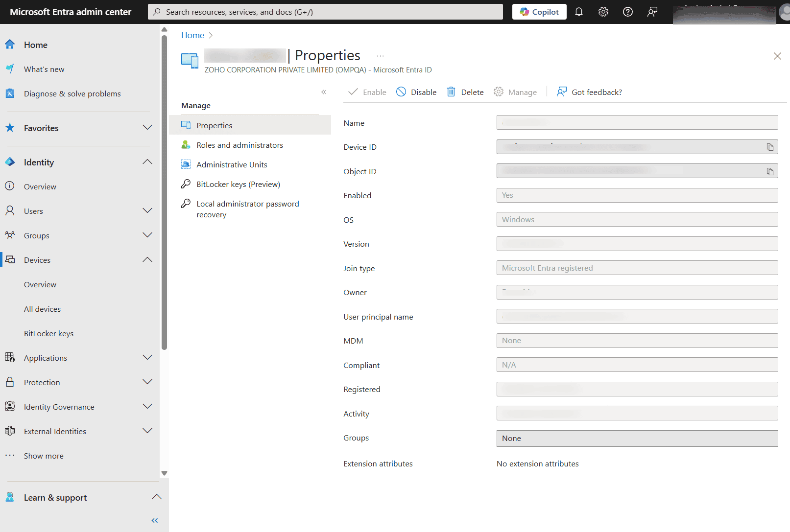Screen dimensions: 790x532
Task: Open the ellipsis more options beside Properties
Action: tap(380, 56)
